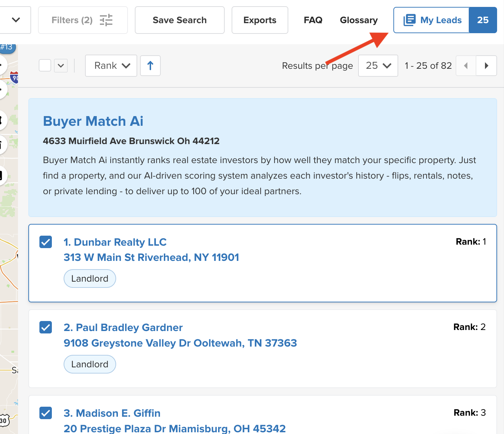Click Rank: 1 label on Dunbar card

click(x=471, y=242)
